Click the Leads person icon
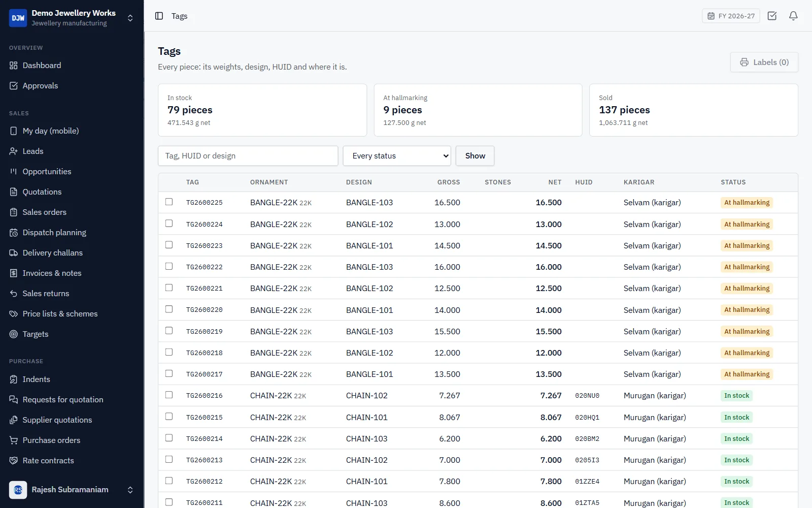Screen dimensions: 812x508 click(14, 151)
